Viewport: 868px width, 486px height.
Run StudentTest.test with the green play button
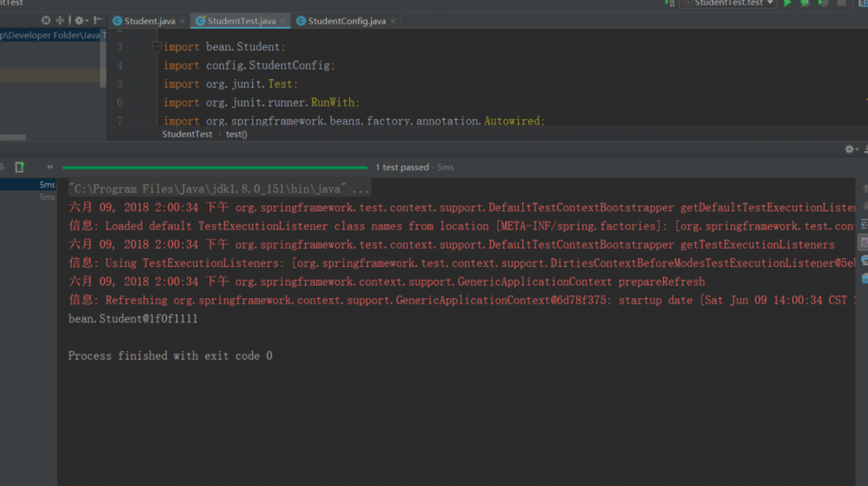click(788, 3)
